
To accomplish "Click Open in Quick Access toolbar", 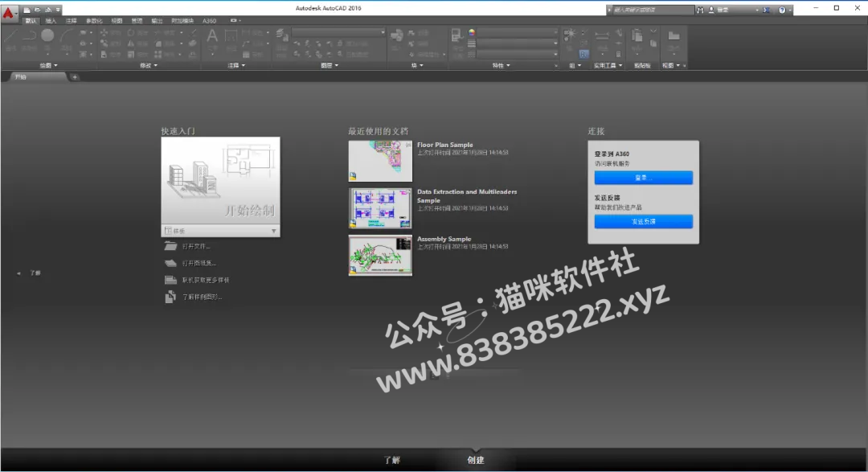I will click(x=37, y=10).
